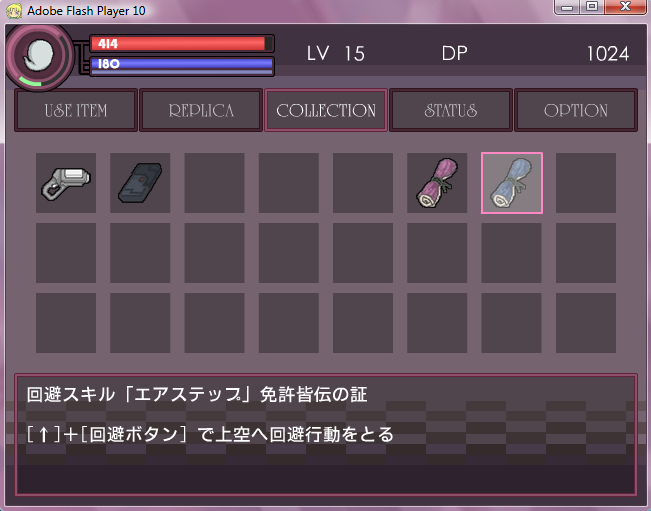Open the USE ITEM tab
The image size is (651, 511).
click(x=76, y=110)
